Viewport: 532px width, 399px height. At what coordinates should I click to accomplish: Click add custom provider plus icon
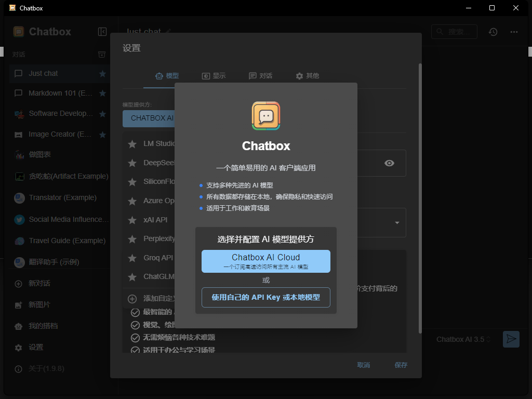[x=132, y=299]
